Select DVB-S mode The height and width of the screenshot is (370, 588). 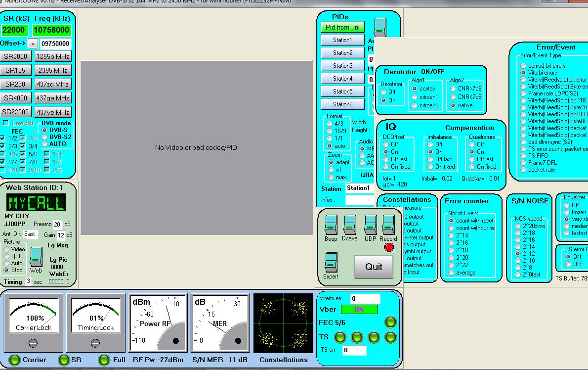tap(44, 130)
